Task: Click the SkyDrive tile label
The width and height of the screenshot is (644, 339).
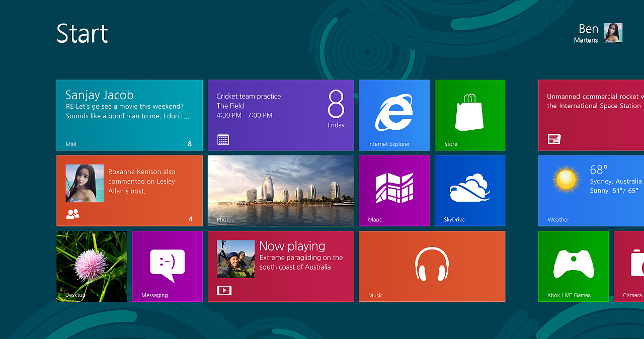Action: pos(454,220)
